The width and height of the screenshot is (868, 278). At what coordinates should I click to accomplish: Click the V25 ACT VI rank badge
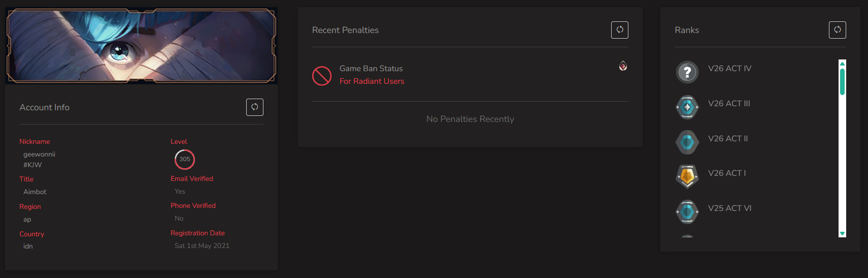pos(687,212)
